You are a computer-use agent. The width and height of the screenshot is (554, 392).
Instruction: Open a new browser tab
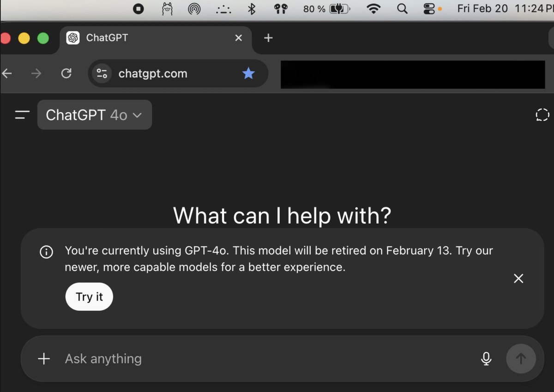(x=268, y=38)
